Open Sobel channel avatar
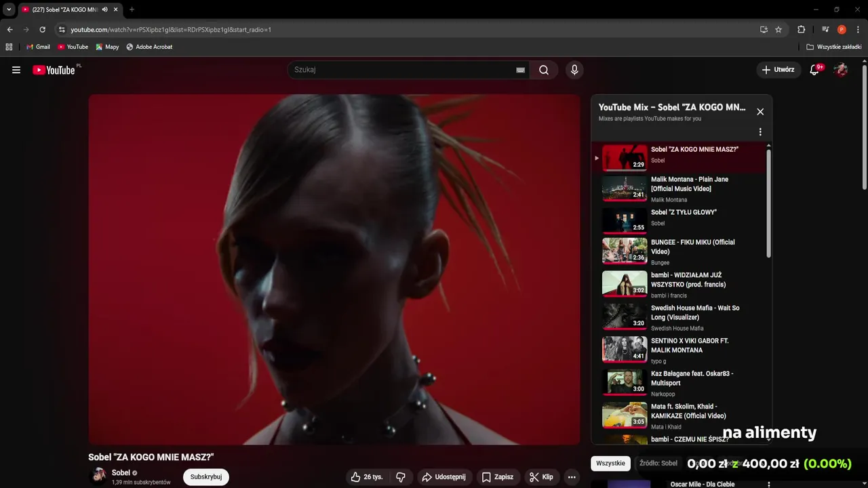Viewport: 868px width, 488px height. [99, 476]
